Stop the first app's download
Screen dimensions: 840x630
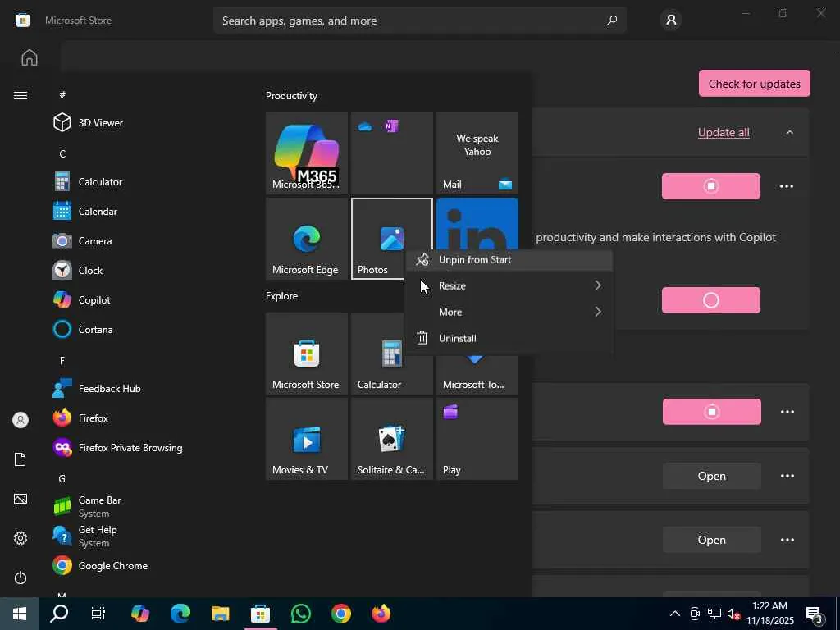pos(711,186)
